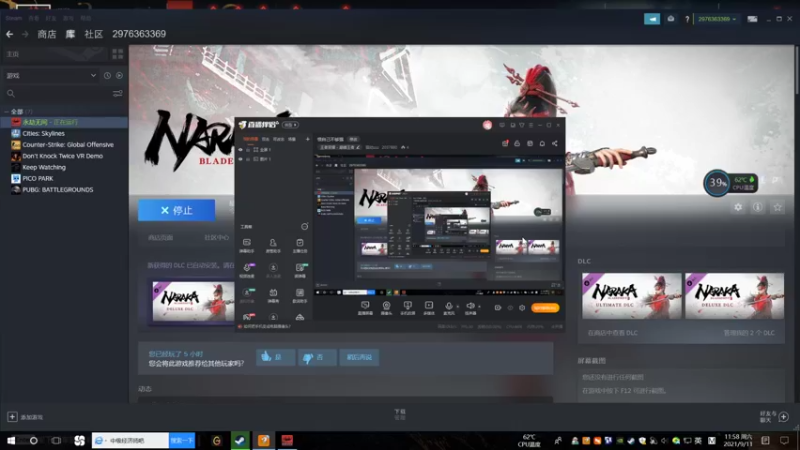
Task: Add a new scene with plus icon
Action: pos(308,139)
